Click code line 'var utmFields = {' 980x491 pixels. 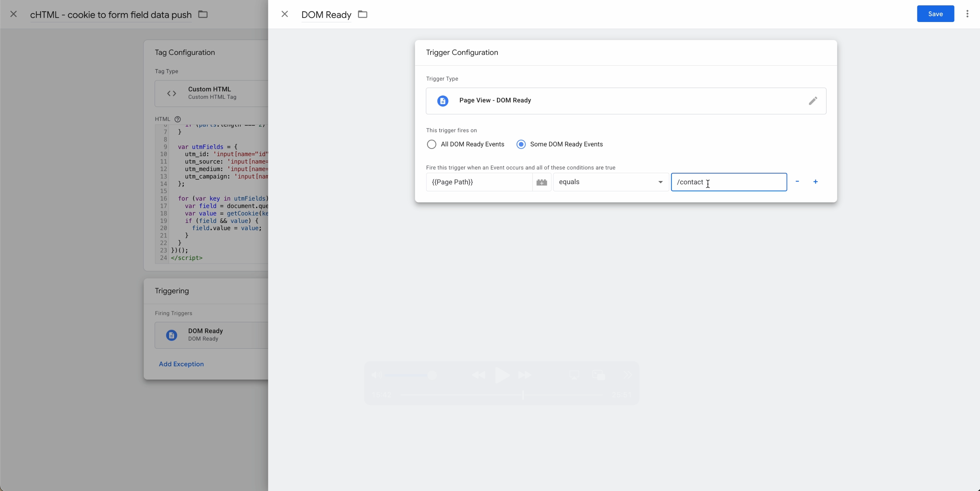click(x=208, y=147)
